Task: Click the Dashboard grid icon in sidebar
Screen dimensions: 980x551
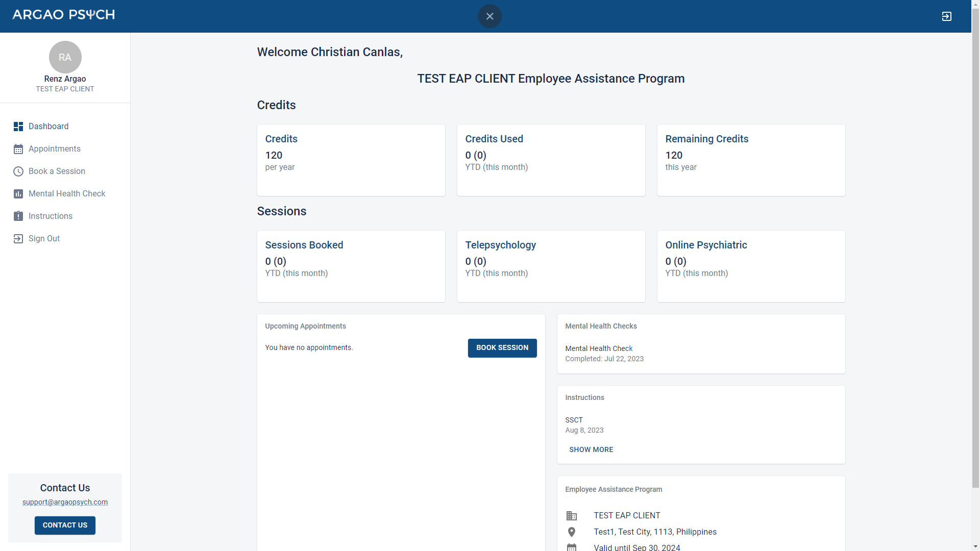Action: (18, 127)
